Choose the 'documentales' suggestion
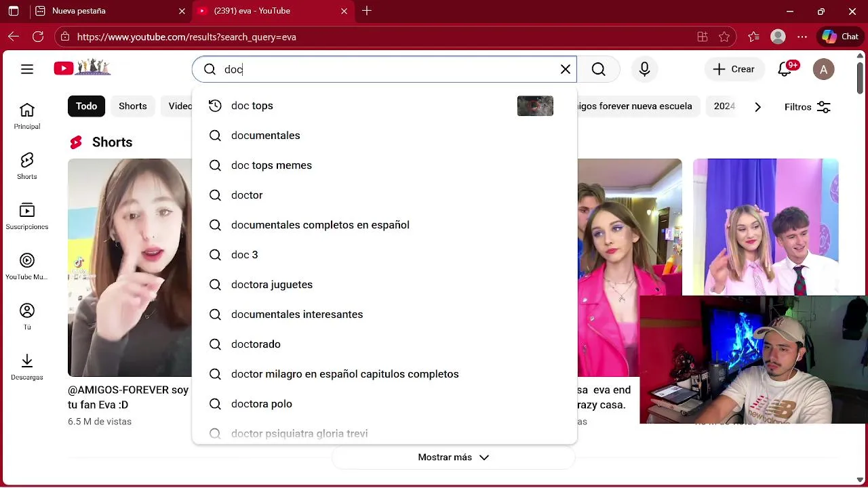The width and height of the screenshot is (868, 488). click(x=384, y=136)
